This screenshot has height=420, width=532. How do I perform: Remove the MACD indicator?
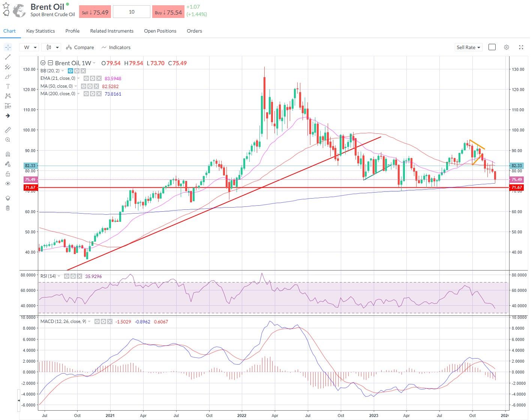109,321
